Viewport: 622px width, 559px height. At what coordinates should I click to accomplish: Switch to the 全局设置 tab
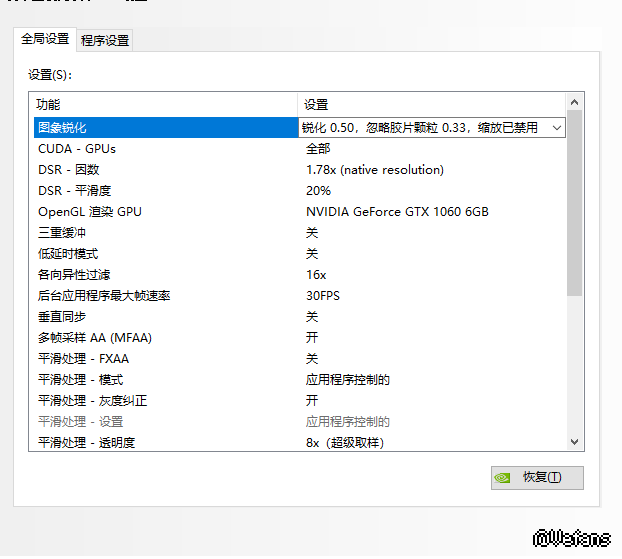[x=45, y=39]
